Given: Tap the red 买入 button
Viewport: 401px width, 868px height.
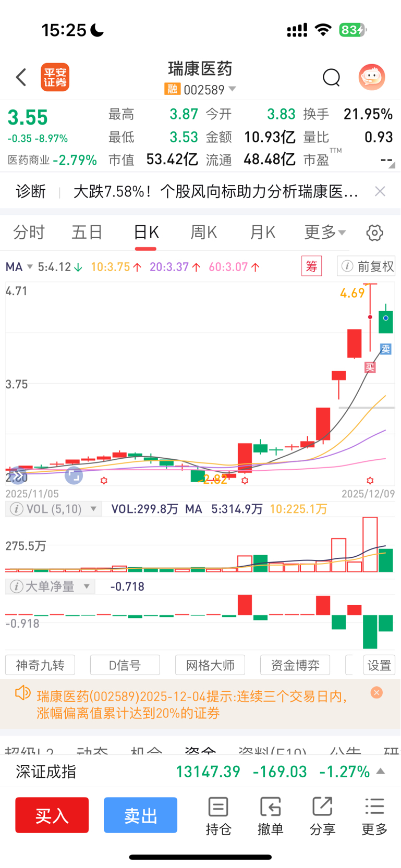Looking at the screenshot, I should point(52,815).
